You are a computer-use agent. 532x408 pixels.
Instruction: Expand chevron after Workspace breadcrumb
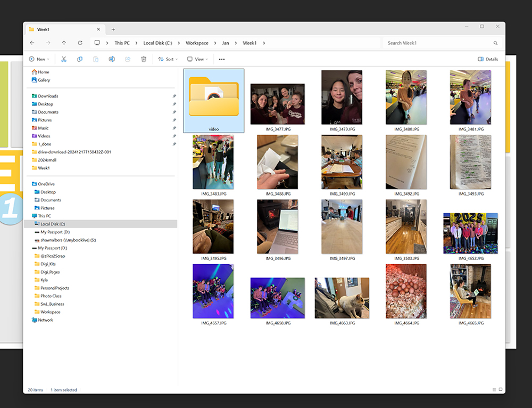click(x=215, y=43)
